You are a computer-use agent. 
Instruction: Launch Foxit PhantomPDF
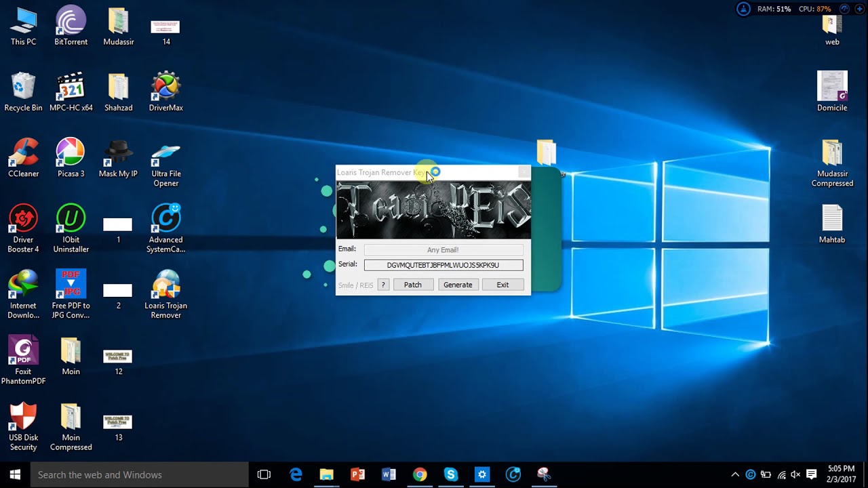[23, 361]
